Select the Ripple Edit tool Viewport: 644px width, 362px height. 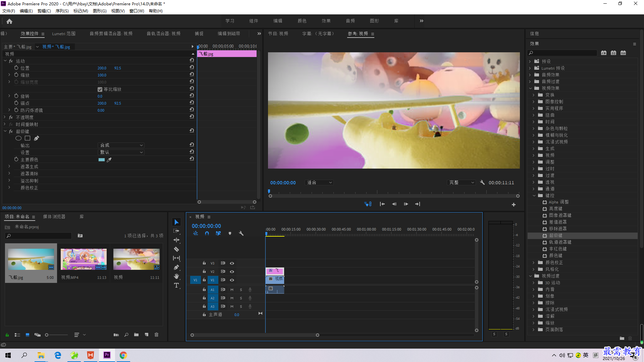click(x=176, y=240)
